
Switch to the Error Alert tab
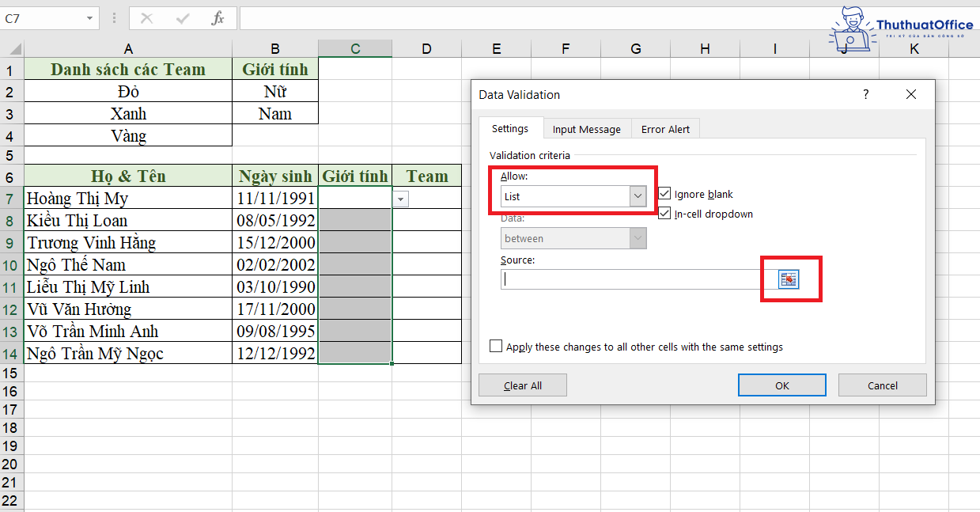coord(665,128)
